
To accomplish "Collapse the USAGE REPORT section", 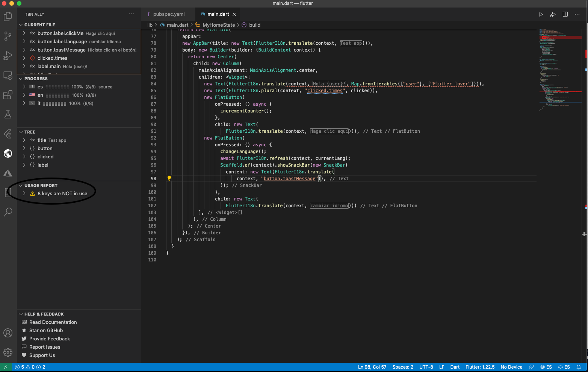I will [x=21, y=185].
